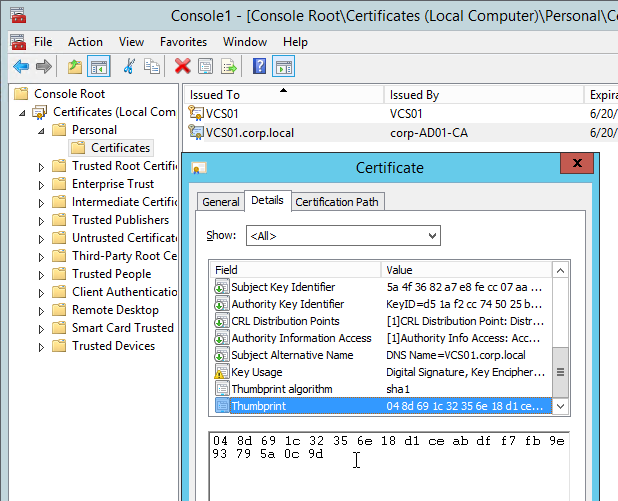The height and width of the screenshot is (501, 618).
Task: Select Certificates folder under Personal
Action: [111, 148]
